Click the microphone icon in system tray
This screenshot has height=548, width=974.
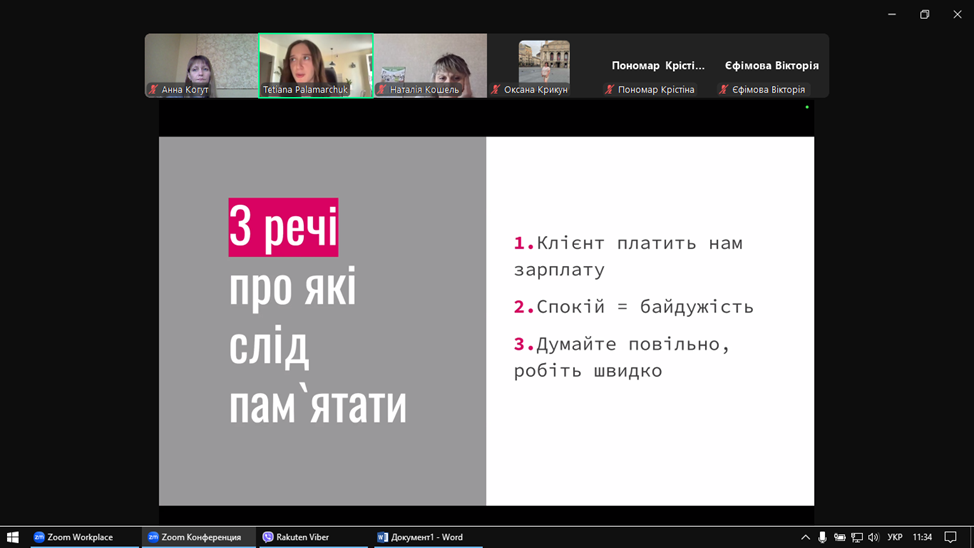822,537
